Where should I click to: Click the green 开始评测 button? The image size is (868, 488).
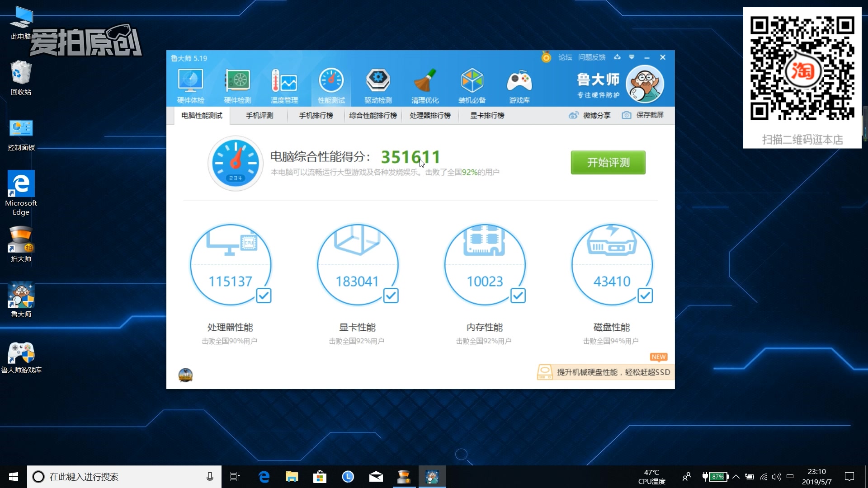608,163
